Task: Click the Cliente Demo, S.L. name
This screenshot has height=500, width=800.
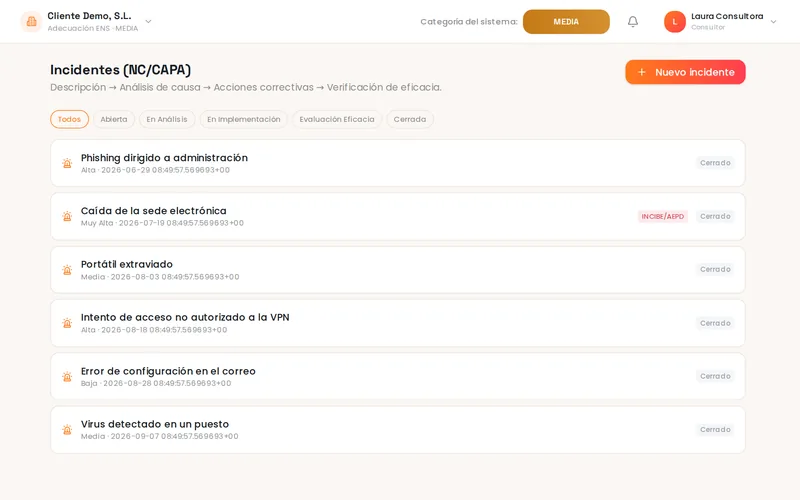Action: click(x=89, y=16)
